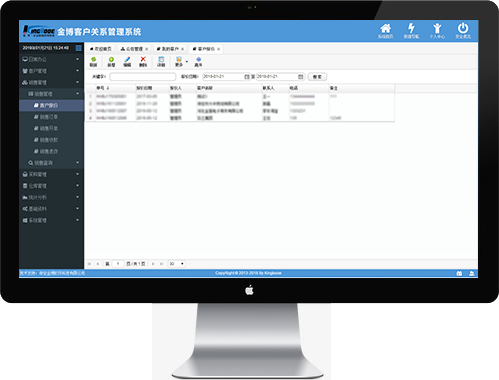Go to previous page pager icon
The image size is (499, 380).
pyautogui.click(x=98, y=264)
